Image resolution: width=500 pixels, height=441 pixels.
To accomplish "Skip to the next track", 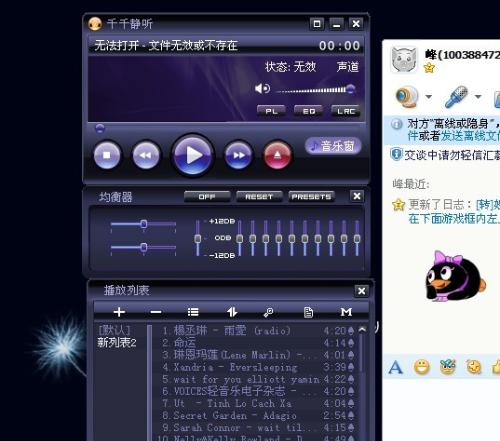I will pos(238,155).
